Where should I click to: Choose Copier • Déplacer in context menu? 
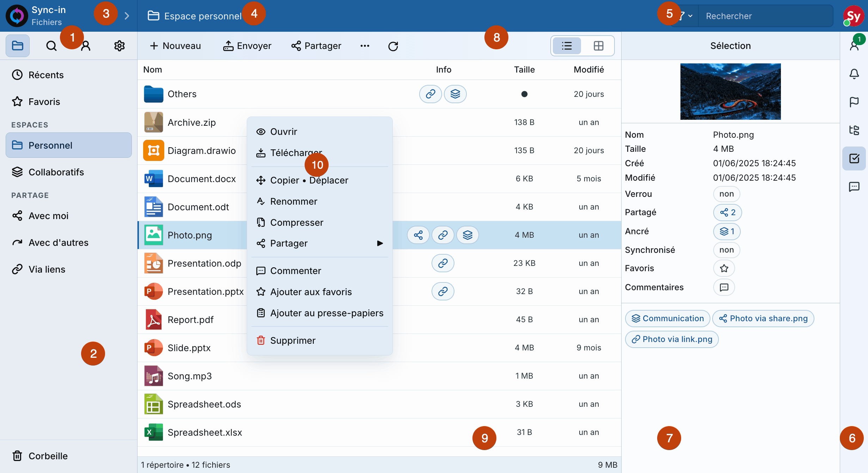[320, 180]
